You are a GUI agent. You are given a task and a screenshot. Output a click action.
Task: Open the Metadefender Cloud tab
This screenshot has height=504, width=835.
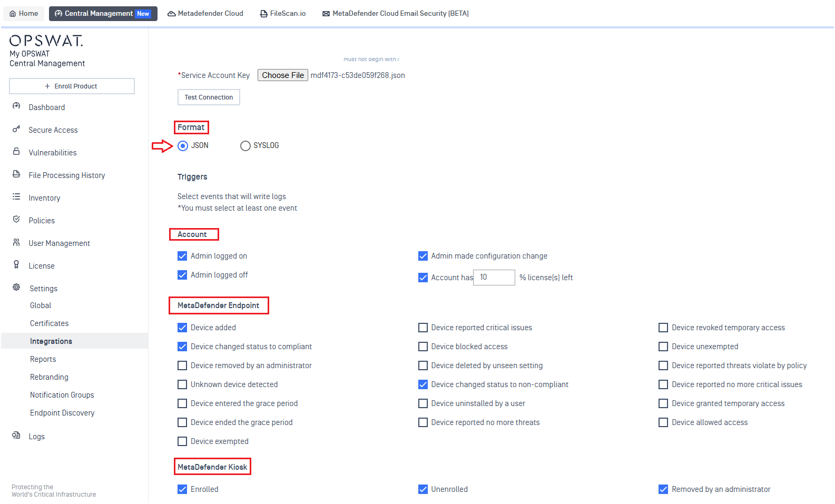point(205,14)
